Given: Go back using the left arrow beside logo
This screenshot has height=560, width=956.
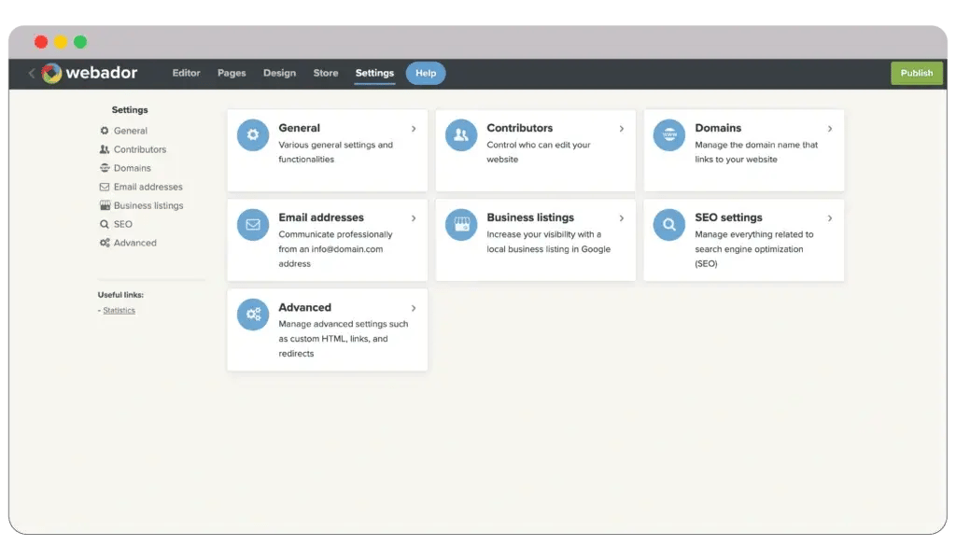Looking at the screenshot, I should pyautogui.click(x=31, y=73).
